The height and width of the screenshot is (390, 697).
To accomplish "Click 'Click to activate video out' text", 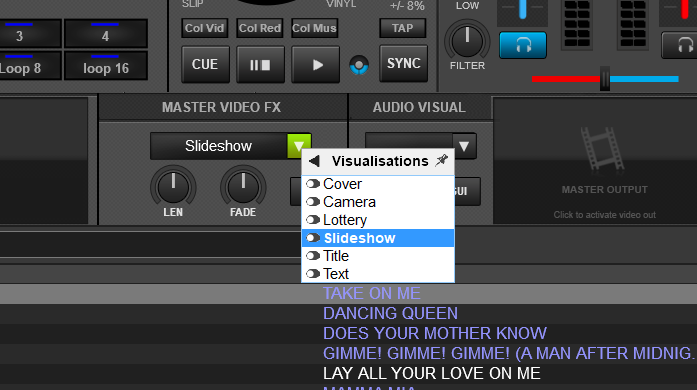I will coord(605,215).
